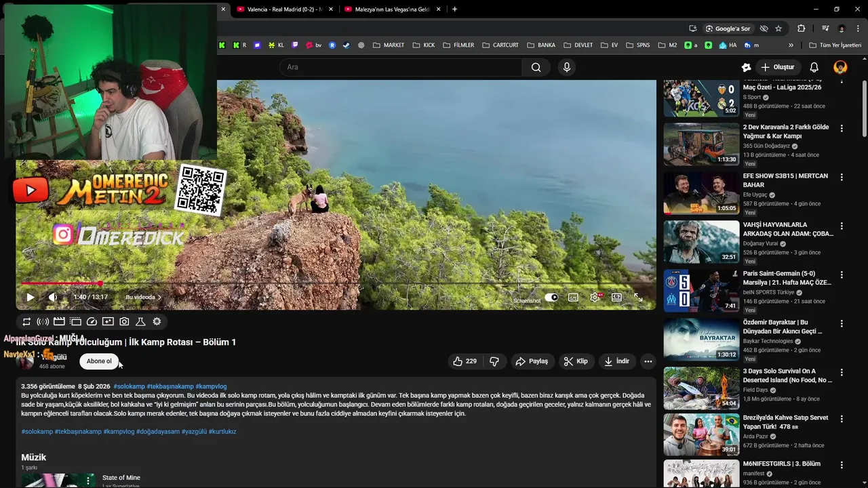This screenshot has width=868, height=488.
Task: Open the MARKET bookmarks folder
Action: (x=389, y=45)
